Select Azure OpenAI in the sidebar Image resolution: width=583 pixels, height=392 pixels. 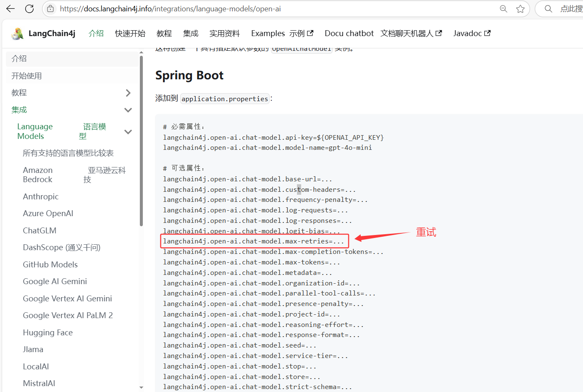coord(48,214)
